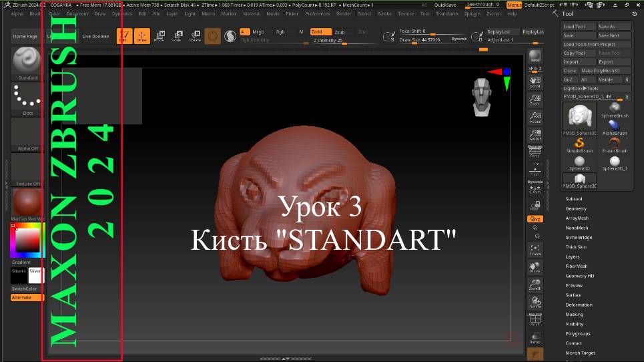Toggle the orange Xyz rotation button
This screenshot has width=644, height=362.
click(x=535, y=219)
